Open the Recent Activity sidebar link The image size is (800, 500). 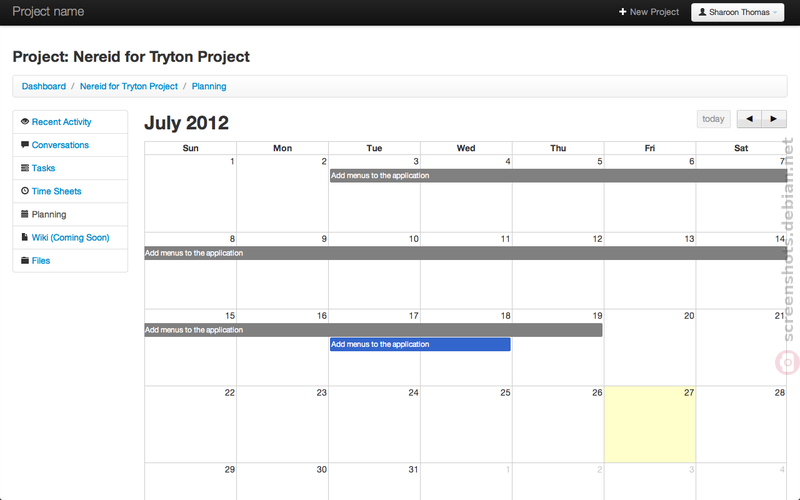coord(61,122)
